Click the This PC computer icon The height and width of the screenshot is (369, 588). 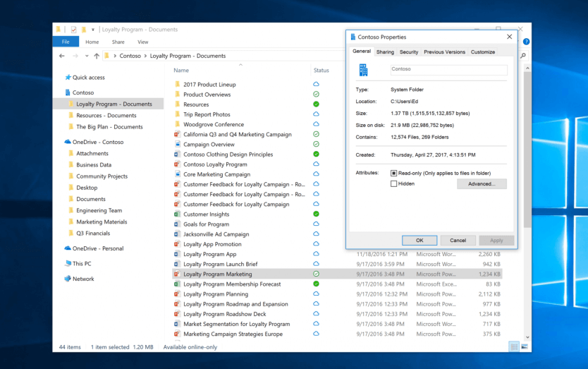(x=68, y=263)
